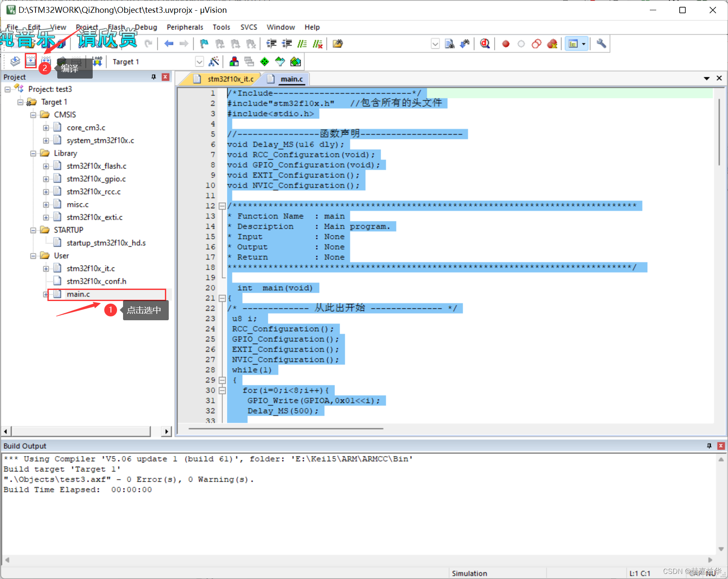Collapse the User group in project tree
Image resolution: width=728 pixels, height=579 pixels.
click(x=34, y=255)
